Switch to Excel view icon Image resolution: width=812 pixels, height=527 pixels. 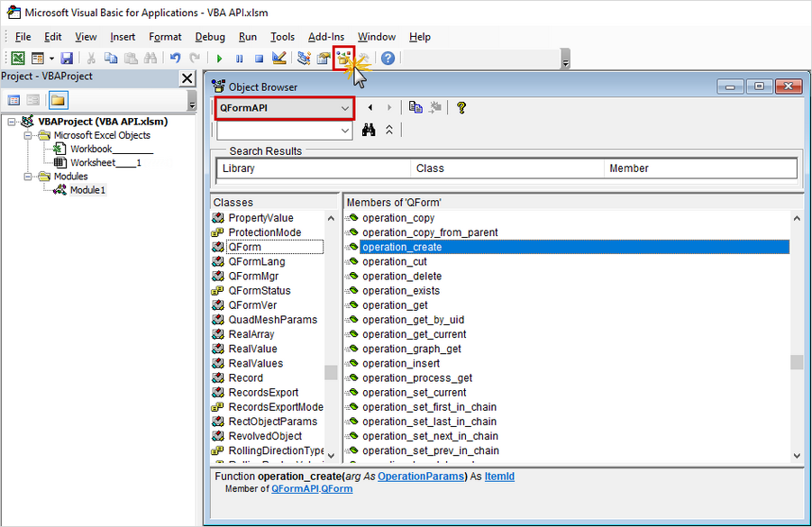(x=18, y=59)
